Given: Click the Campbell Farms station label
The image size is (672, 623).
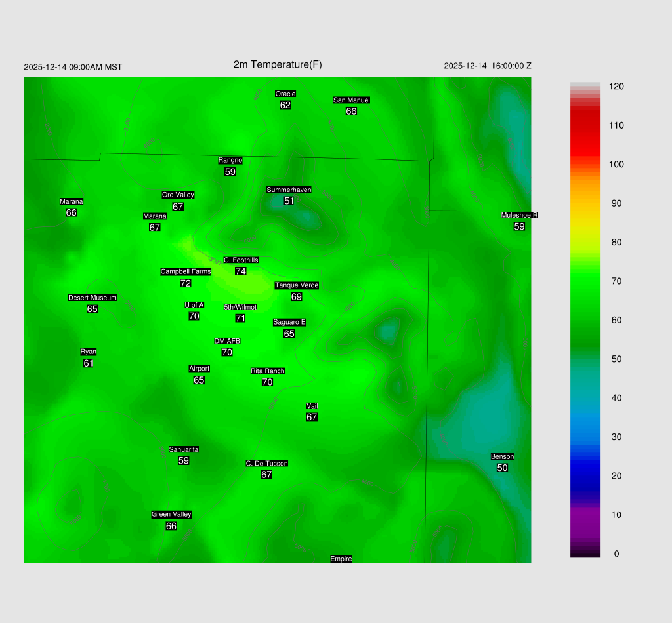Looking at the screenshot, I should click(186, 271).
